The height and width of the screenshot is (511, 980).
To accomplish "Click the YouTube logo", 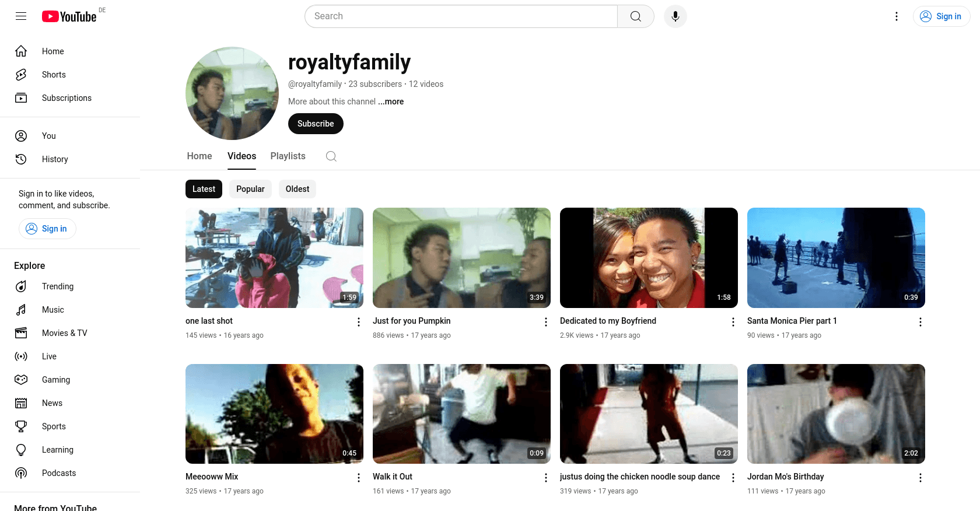I will 69,16.
